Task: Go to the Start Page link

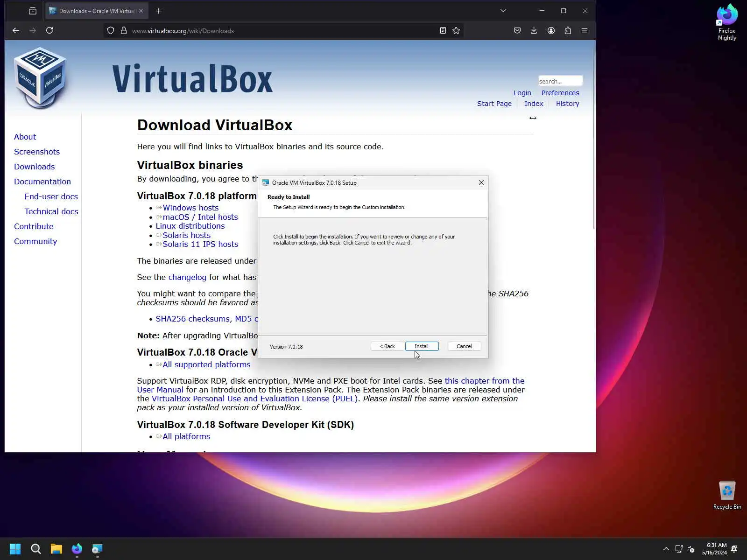Action: pyautogui.click(x=494, y=104)
